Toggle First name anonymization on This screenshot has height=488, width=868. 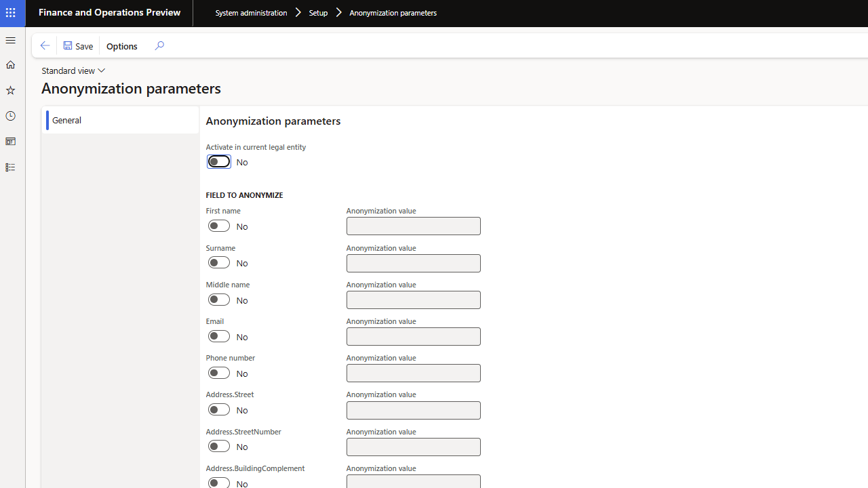pos(218,226)
